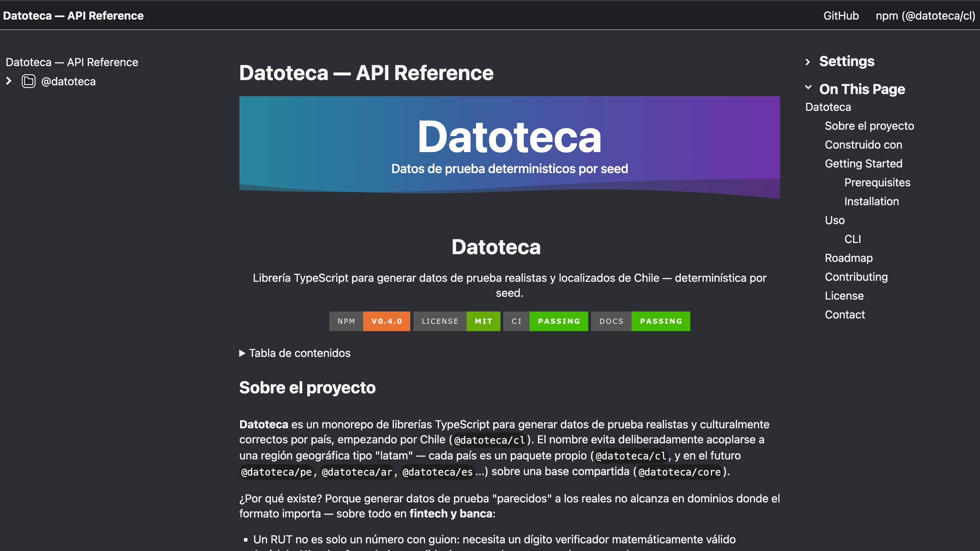980x551 pixels.
Task: Click the @datoteca/core inline code
Action: pyautogui.click(x=679, y=472)
